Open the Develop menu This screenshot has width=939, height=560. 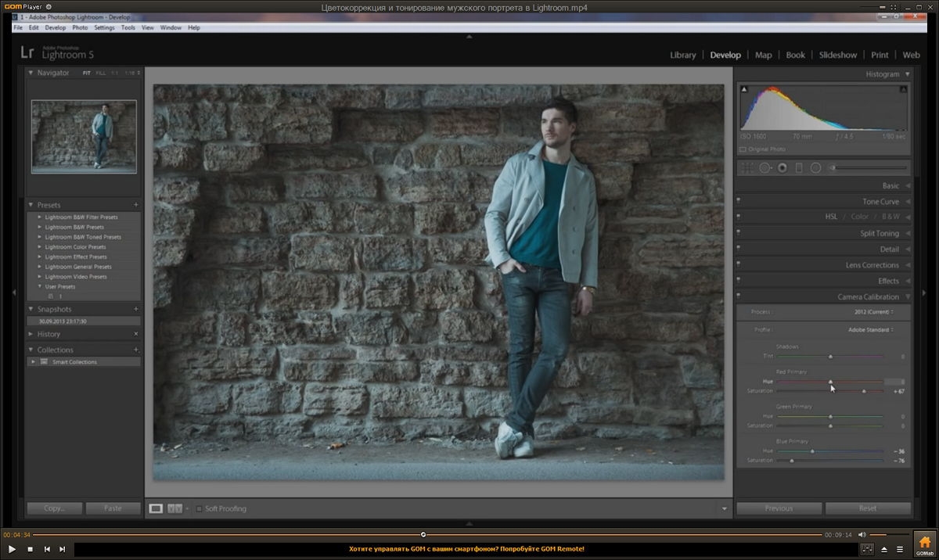click(56, 27)
